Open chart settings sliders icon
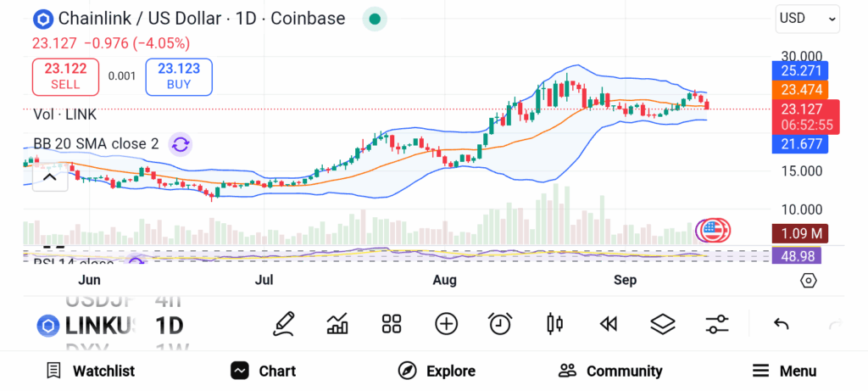The height and width of the screenshot is (391, 868). click(717, 323)
